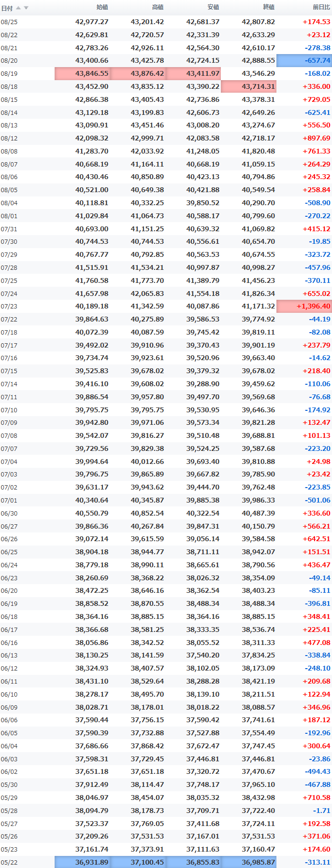The height and width of the screenshot is (868, 332).
Task: Select the low value 39,288.90
Action: 203,384
